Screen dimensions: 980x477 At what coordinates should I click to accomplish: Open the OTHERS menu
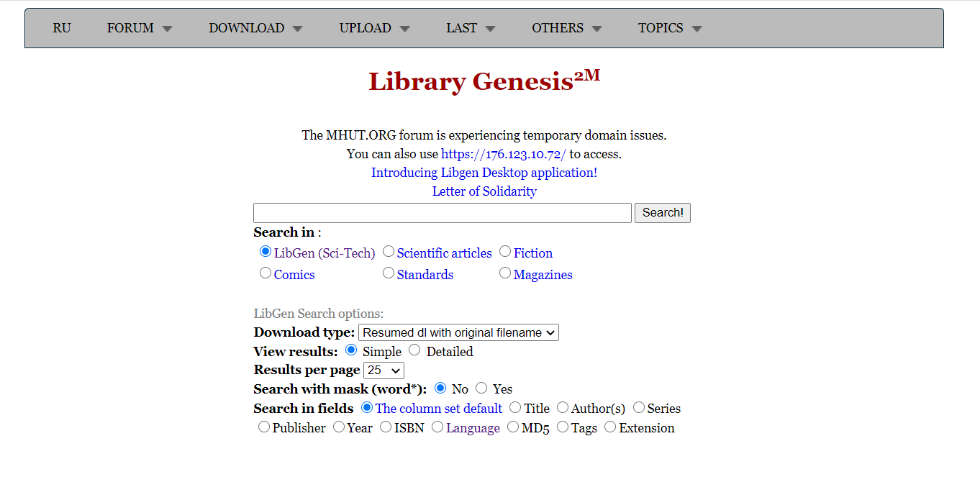(566, 28)
